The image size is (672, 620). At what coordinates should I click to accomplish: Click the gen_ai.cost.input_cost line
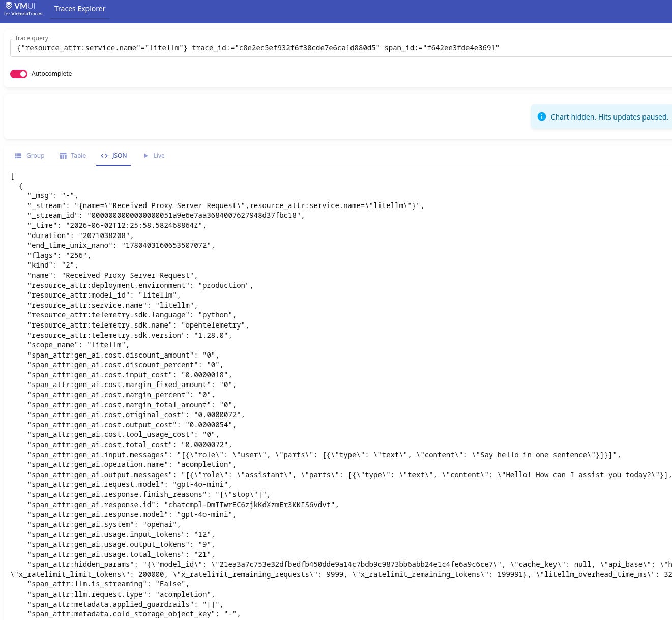point(130,375)
